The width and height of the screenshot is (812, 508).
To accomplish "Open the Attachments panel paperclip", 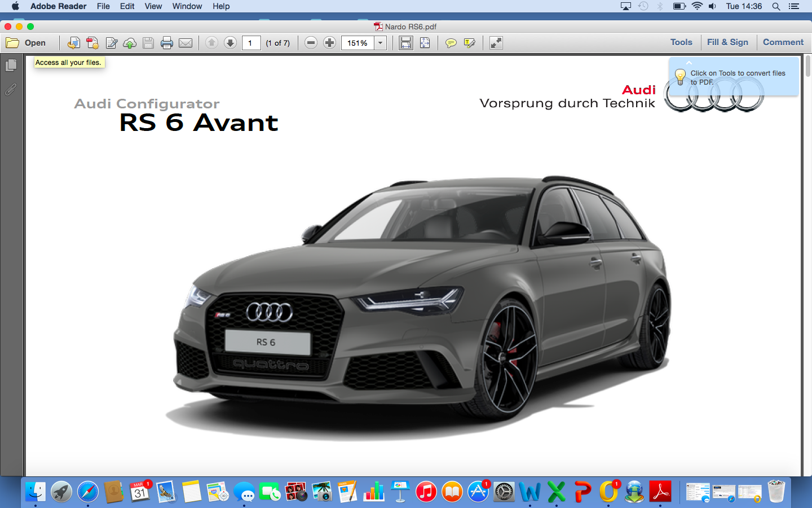I will click(11, 89).
